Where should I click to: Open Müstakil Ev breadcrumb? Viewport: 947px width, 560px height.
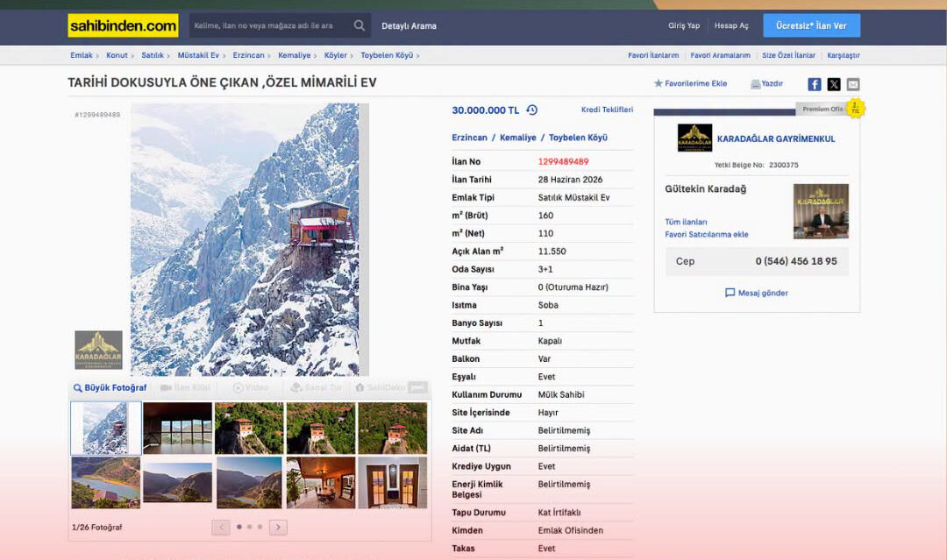click(198, 55)
